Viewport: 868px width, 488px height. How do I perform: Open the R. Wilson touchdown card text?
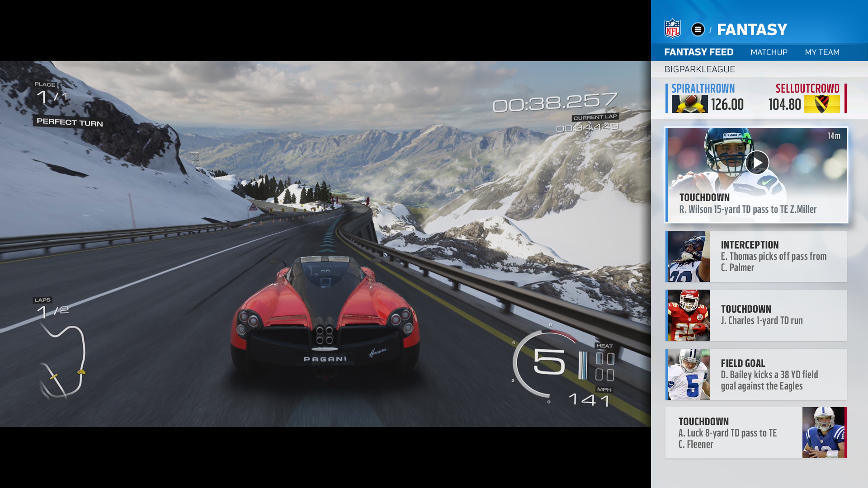(x=748, y=203)
